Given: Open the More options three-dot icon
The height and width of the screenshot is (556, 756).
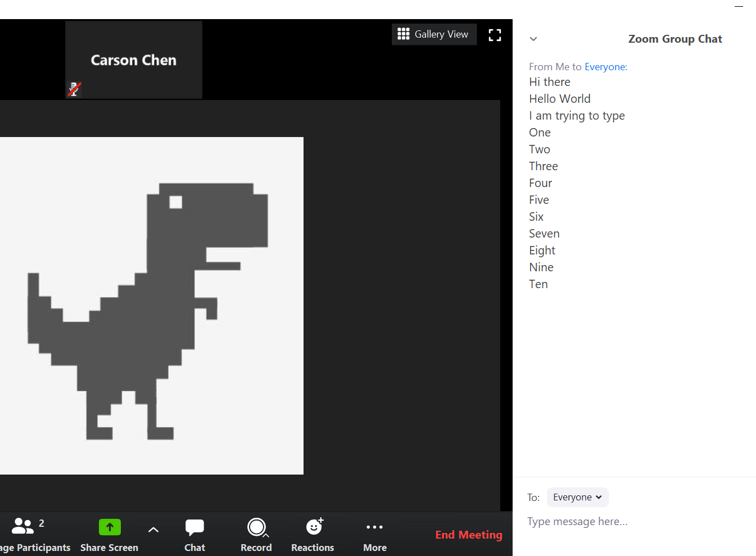Looking at the screenshot, I should point(374,527).
